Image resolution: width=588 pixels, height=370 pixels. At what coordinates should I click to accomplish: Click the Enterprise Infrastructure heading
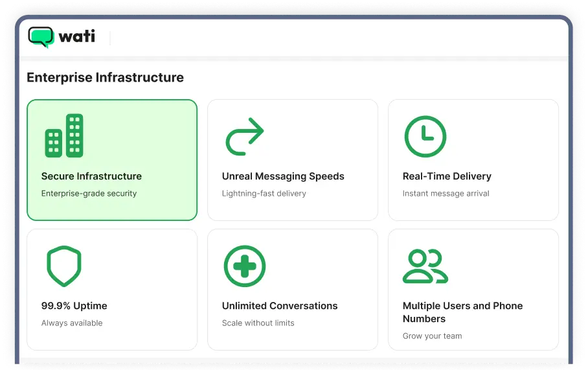point(105,78)
